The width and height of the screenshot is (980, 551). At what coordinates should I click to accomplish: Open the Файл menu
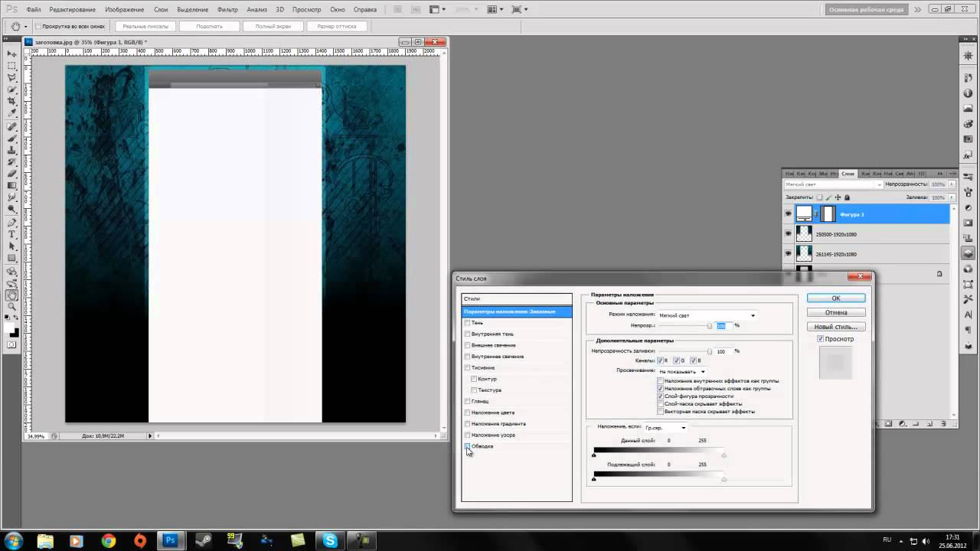(x=34, y=10)
